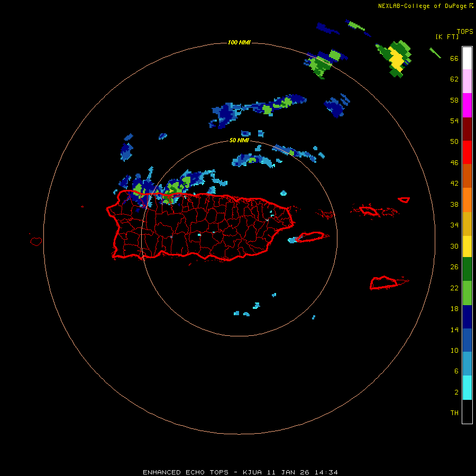Click the navy blue legend swatch
The width and height of the screenshot is (476, 476).
(x=467, y=317)
